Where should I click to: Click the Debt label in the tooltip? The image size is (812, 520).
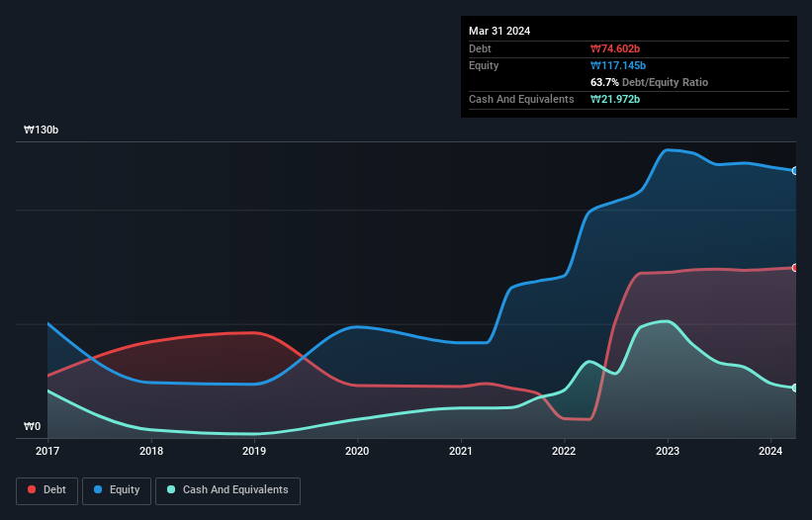tap(480, 48)
